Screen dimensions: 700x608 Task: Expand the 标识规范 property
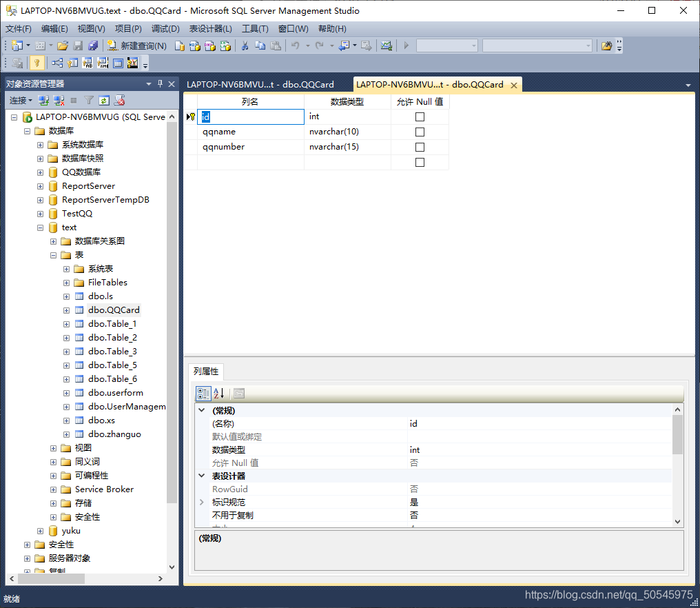point(201,502)
